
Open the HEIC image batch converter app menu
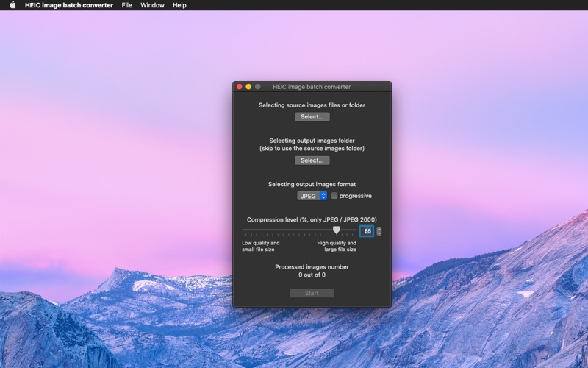[69, 5]
